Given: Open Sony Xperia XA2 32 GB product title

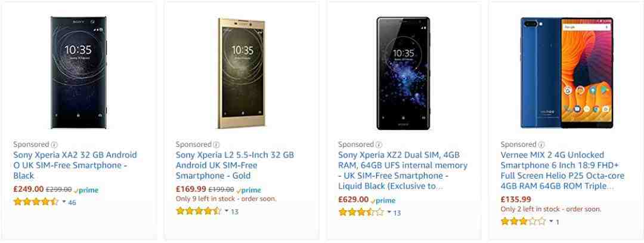Looking at the screenshot, I should click(75, 165).
